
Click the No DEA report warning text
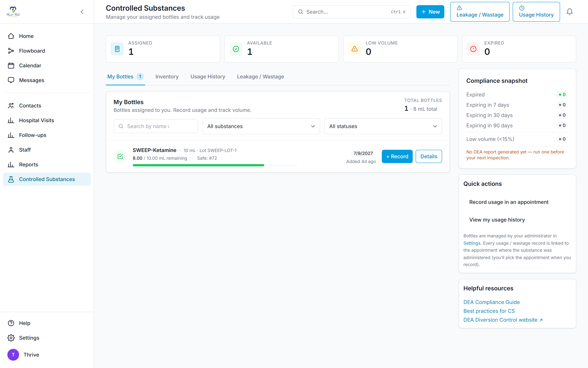tap(515, 155)
